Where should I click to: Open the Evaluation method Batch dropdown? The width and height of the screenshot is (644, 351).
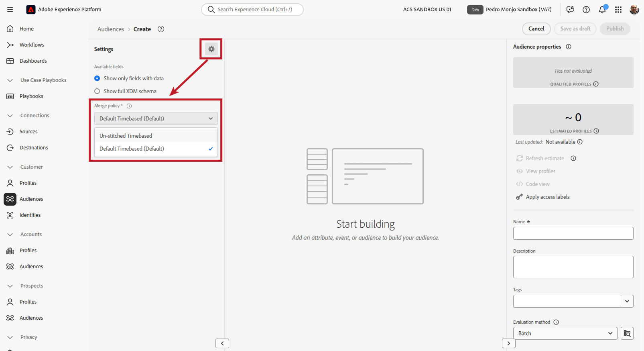coord(565,333)
